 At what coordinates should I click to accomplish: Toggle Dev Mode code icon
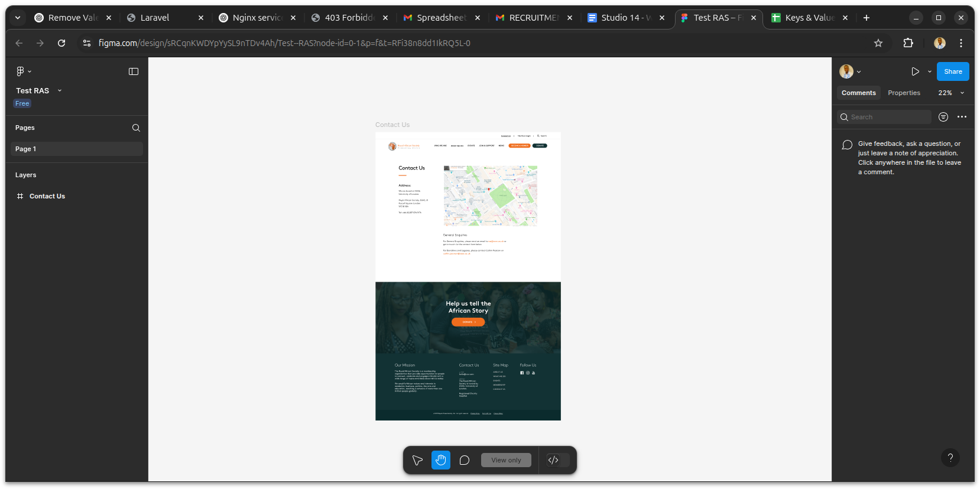[x=553, y=460]
